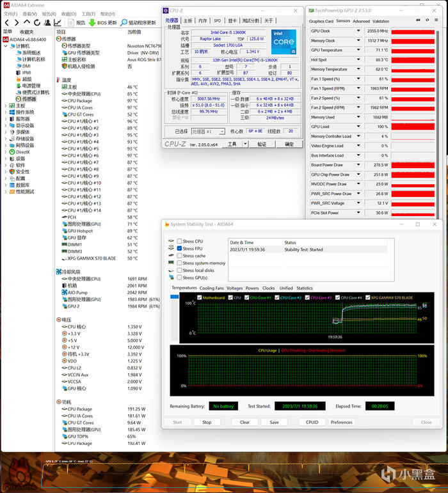
Task: Switch to Graphics Card tab in GPU-Z
Action: point(321,21)
